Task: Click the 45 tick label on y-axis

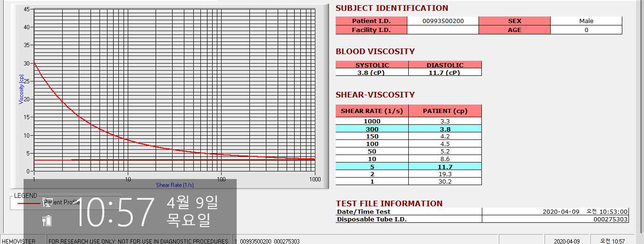Action: pyautogui.click(x=26, y=9)
